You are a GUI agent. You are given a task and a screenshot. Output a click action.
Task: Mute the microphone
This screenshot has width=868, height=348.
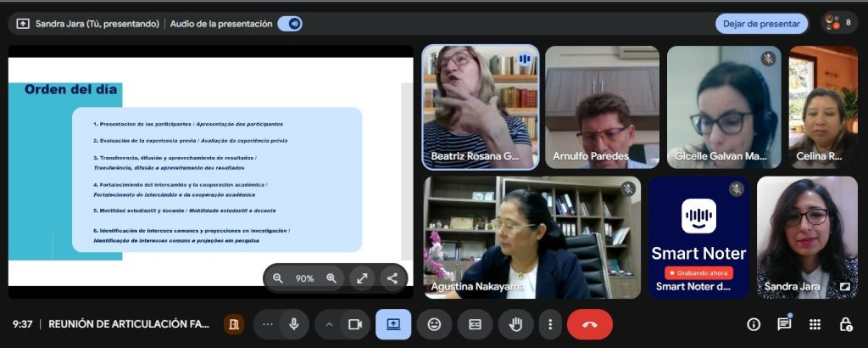click(293, 324)
